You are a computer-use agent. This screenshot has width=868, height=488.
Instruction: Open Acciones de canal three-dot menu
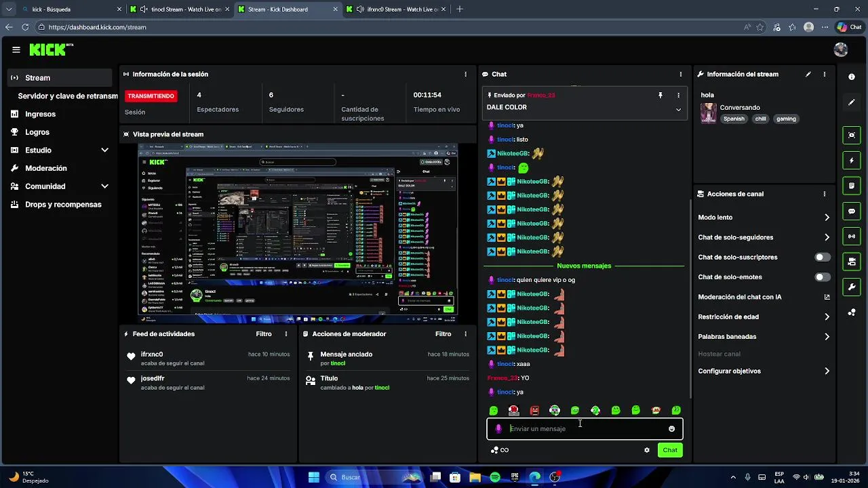click(825, 194)
